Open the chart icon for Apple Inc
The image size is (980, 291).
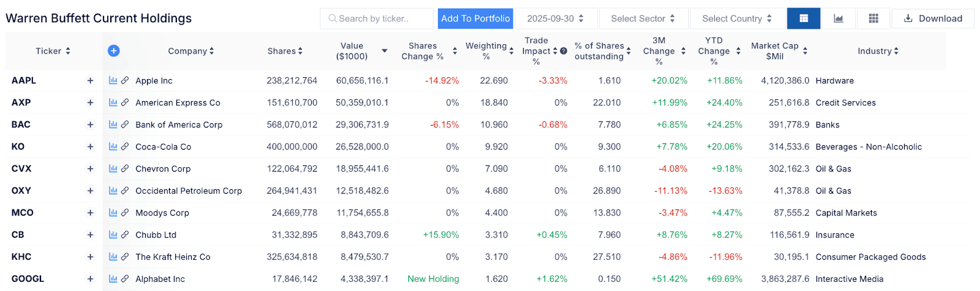113,80
